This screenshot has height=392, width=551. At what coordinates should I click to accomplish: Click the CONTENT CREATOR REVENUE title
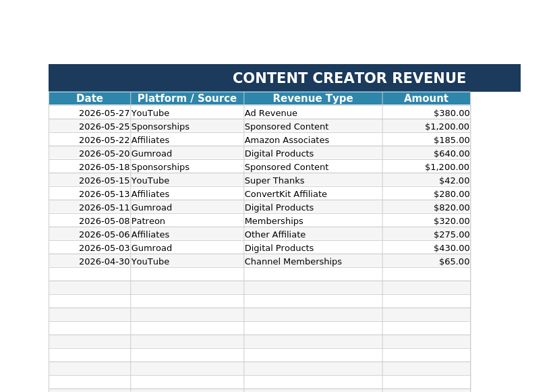349,78
